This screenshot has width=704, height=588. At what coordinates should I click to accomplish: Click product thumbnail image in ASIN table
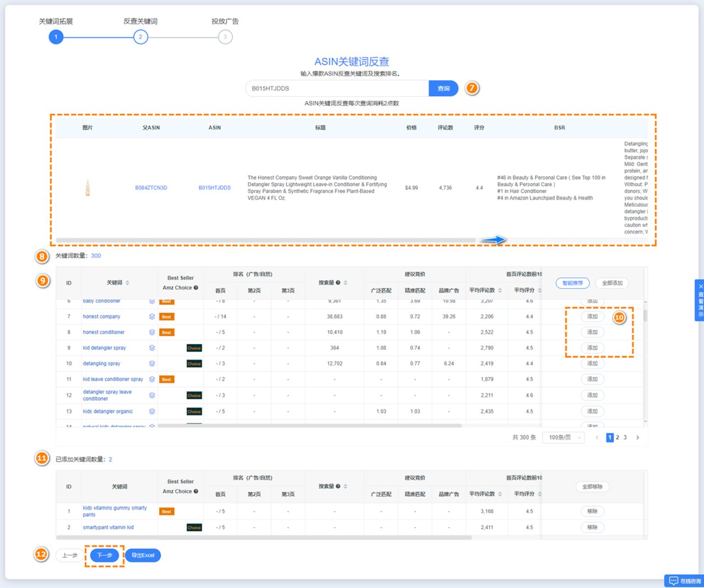click(87, 188)
